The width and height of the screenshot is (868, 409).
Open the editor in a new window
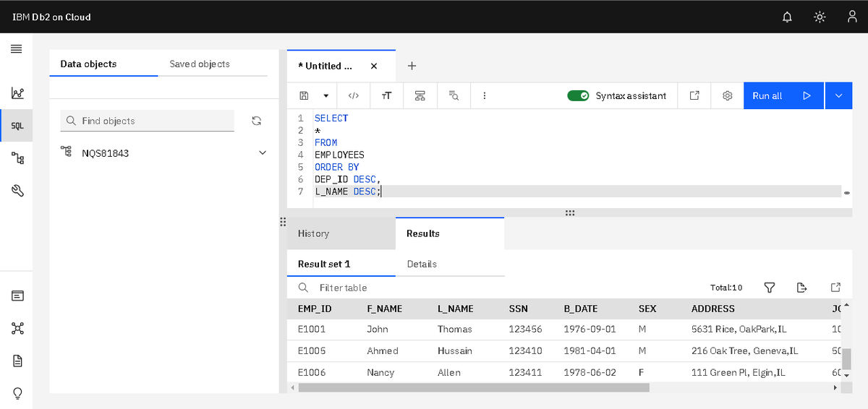694,95
